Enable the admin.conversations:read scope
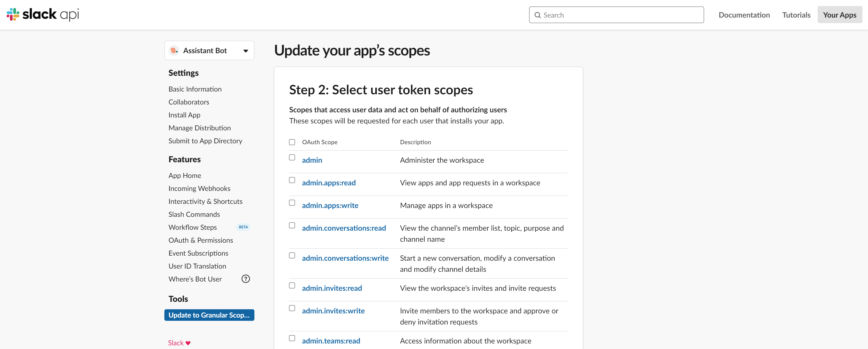This screenshot has height=349, width=868. point(292,225)
